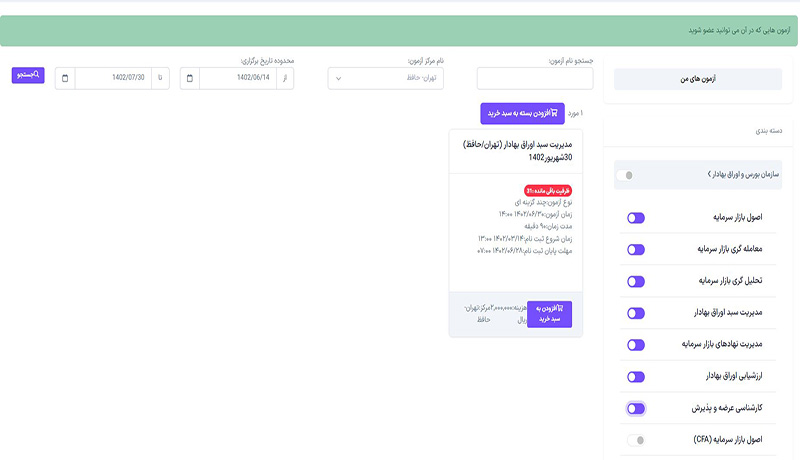Viewport: 800px width, 460px height.
Task: Toggle مدیریت نهادهای بازار سرمایه switch
Action: (636, 345)
